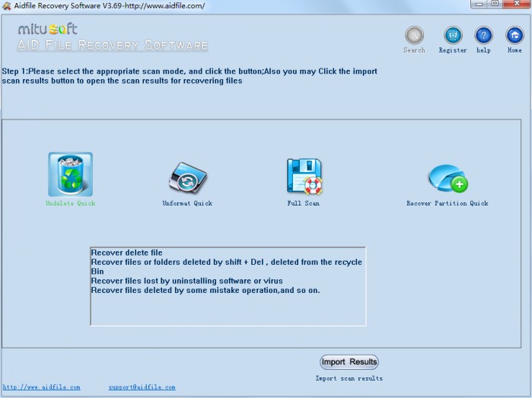Choose the Full Scan floppy disk icon
Viewport: 532px width, 398px height.
(304, 177)
